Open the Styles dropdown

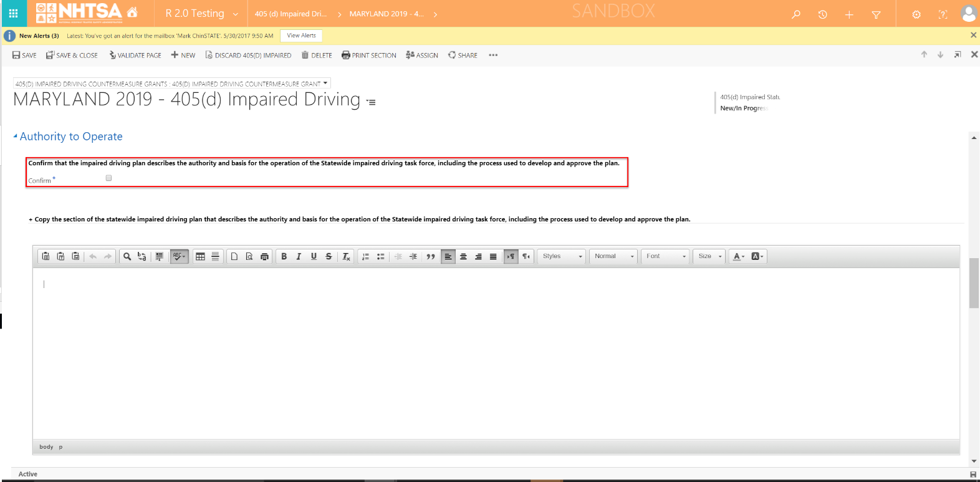coord(562,256)
